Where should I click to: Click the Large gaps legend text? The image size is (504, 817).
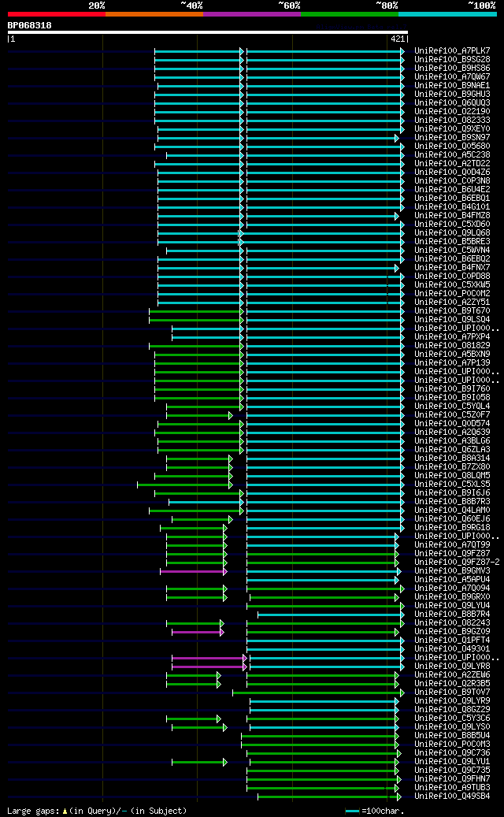pos(97,811)
